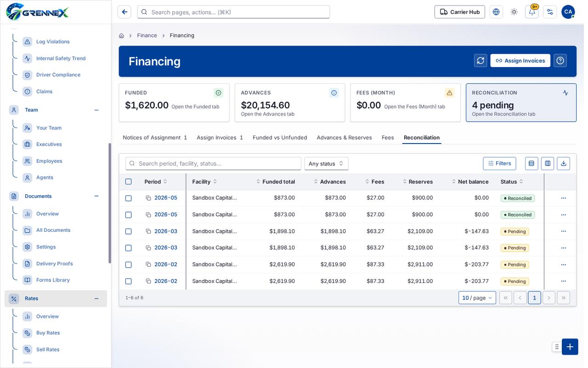Focus the Search period, facility field

(x=213, y=163)
